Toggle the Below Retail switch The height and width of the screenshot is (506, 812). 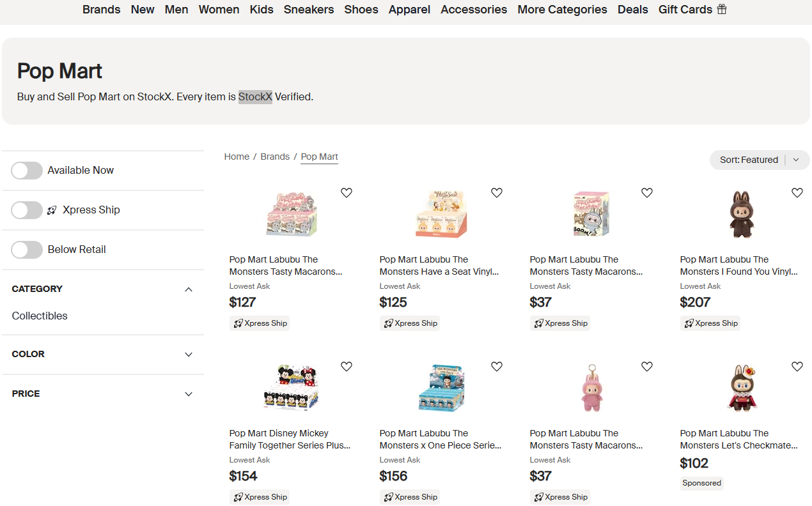pos(27,250)
